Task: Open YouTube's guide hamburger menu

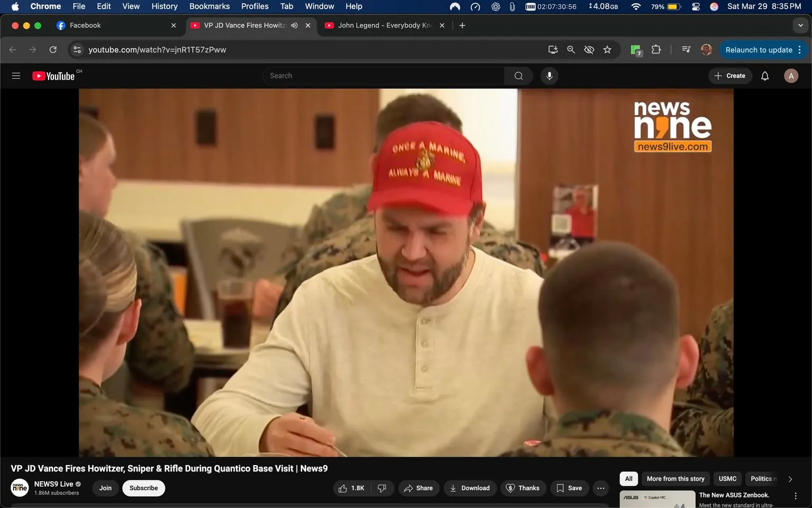Action: (x=16, y=76)
